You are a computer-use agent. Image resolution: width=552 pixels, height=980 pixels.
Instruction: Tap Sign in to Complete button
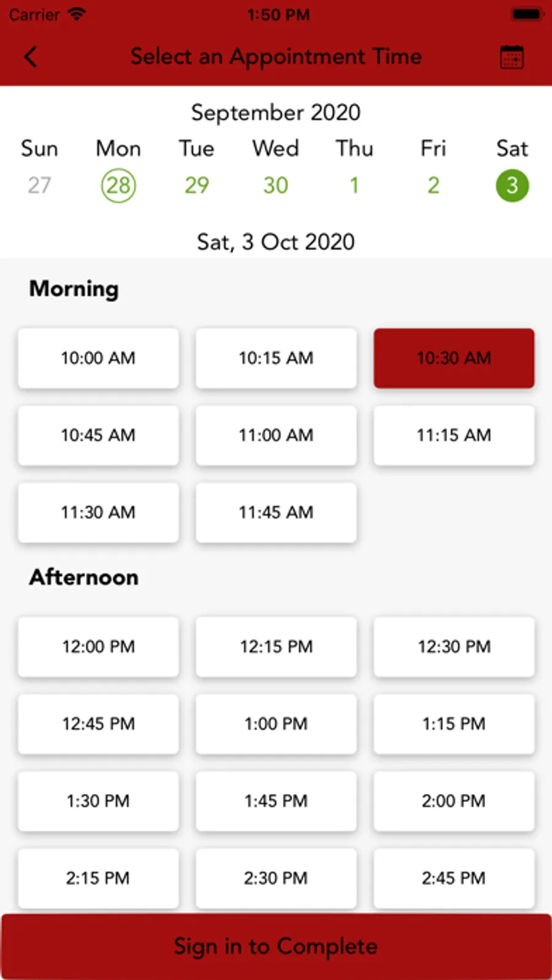[x=276, y=946]
